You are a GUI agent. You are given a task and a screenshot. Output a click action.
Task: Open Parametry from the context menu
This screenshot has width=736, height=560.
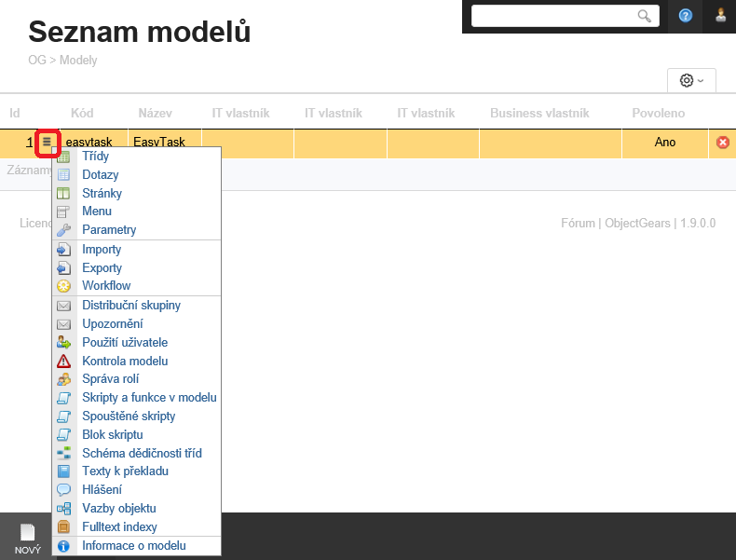(109, 230)
